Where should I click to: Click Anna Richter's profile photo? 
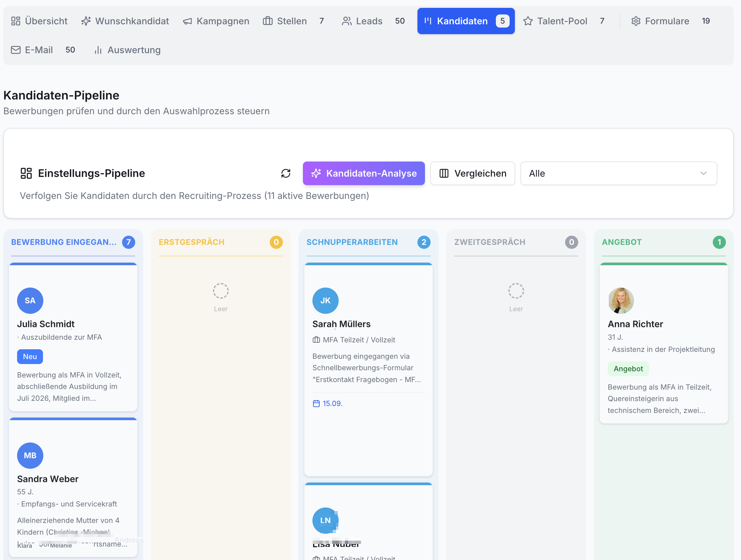click(x=621, y=300)
